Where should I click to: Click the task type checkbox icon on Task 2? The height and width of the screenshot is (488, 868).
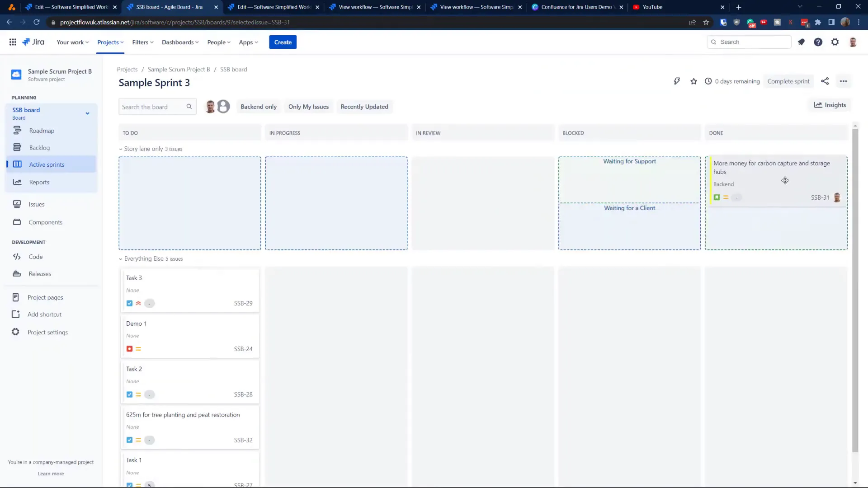(x=129, y=394)
